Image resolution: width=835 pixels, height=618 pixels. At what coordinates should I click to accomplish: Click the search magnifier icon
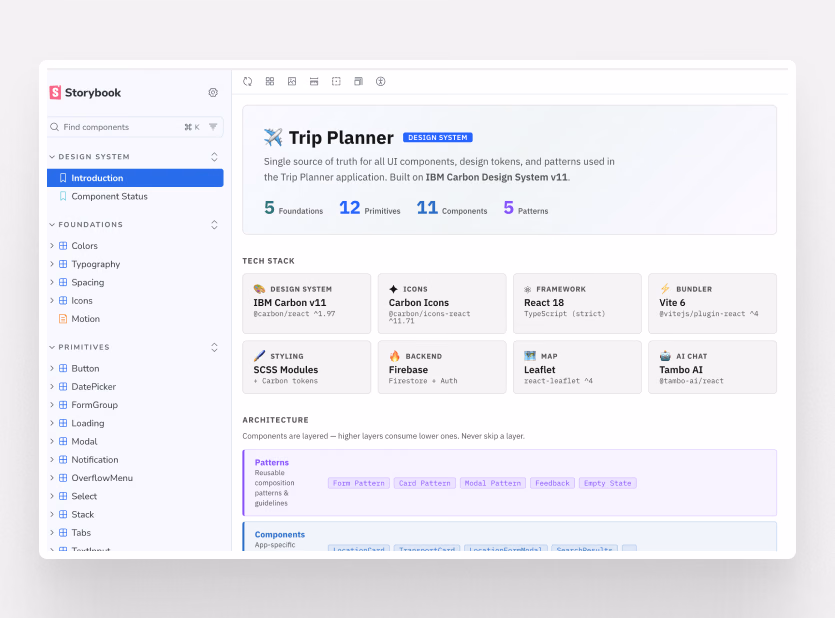pyautogui.click(x=54, y=127)
